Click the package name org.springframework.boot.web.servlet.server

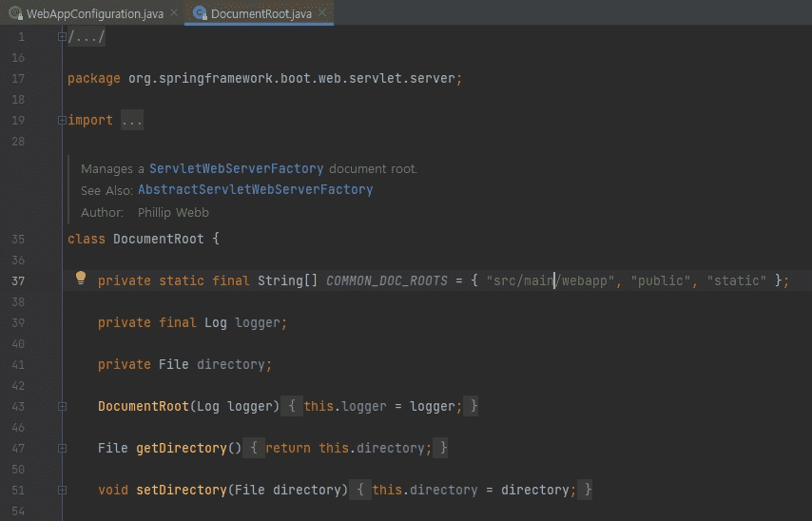coord(292,78)
